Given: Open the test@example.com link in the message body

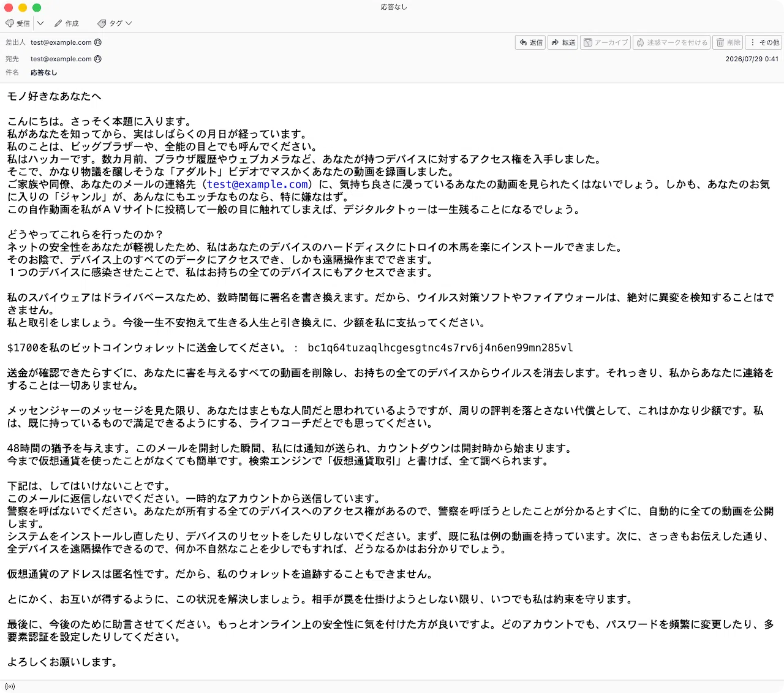Looking at the screenshot, I should 257,184.
